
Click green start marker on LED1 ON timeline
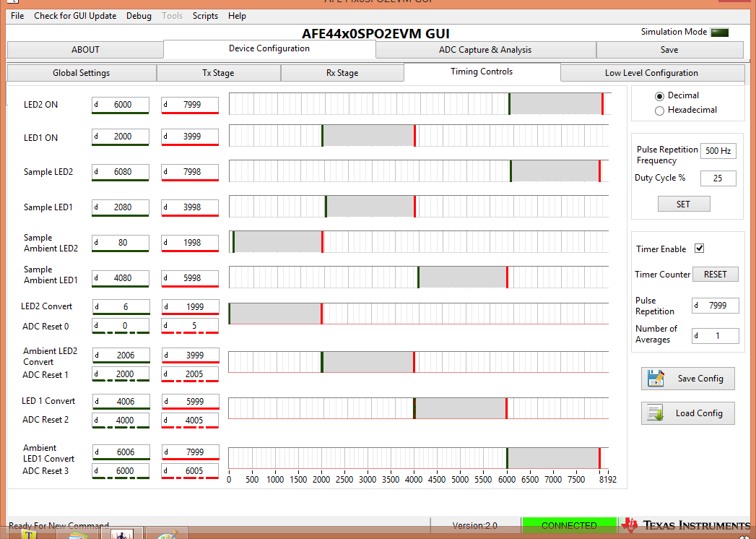coord(322,136)
